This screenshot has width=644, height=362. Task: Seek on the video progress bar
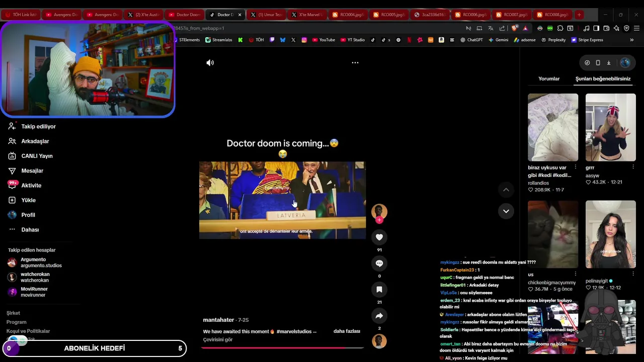coord(282,347)
